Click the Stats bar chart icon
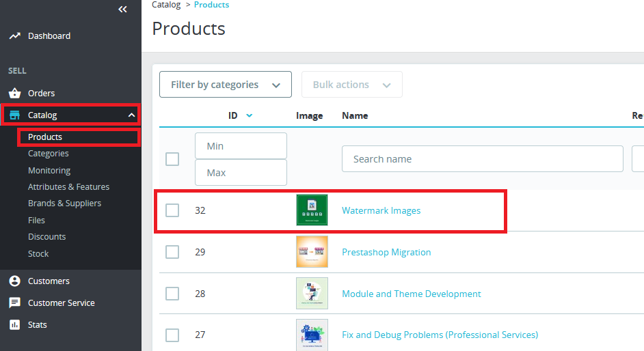Screen dimensions: 644x351 14,325
